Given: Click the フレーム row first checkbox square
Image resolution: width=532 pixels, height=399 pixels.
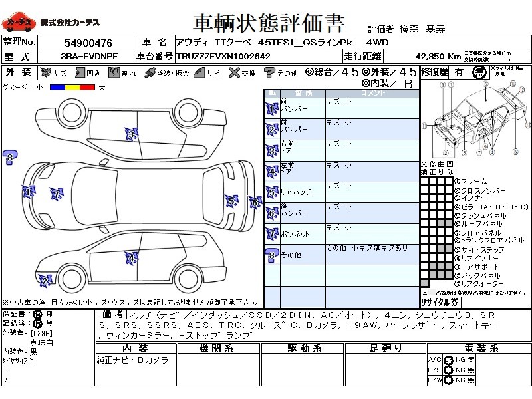Looking at the screenshot, I should click(x=424, y=181).
